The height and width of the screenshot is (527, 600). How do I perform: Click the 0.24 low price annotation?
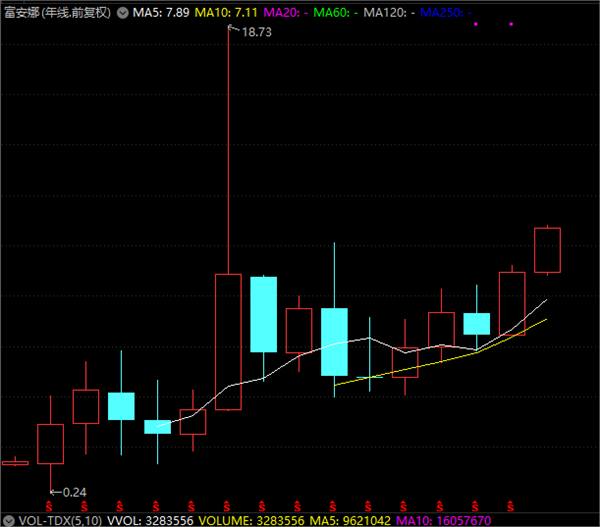coord(75,492)
